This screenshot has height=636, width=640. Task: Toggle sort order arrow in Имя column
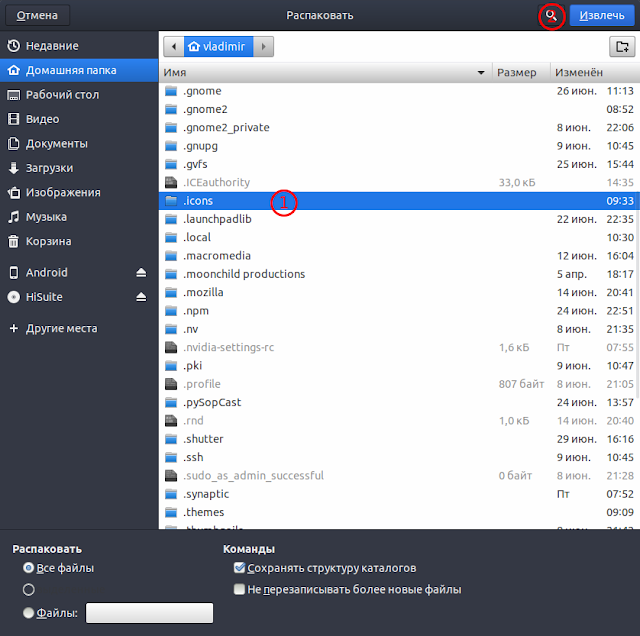point(481,73)
